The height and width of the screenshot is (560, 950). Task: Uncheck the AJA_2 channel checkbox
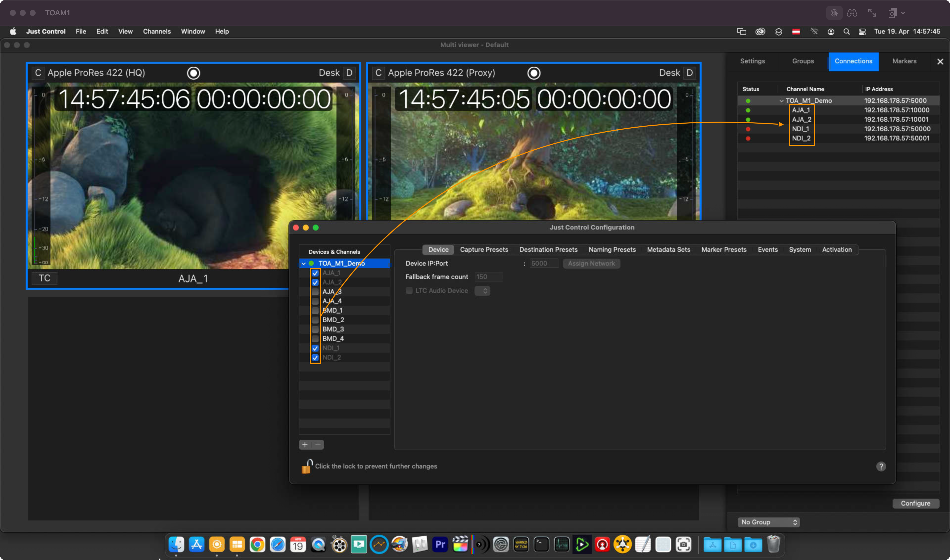pyautogui.click(x=315, y=282)
